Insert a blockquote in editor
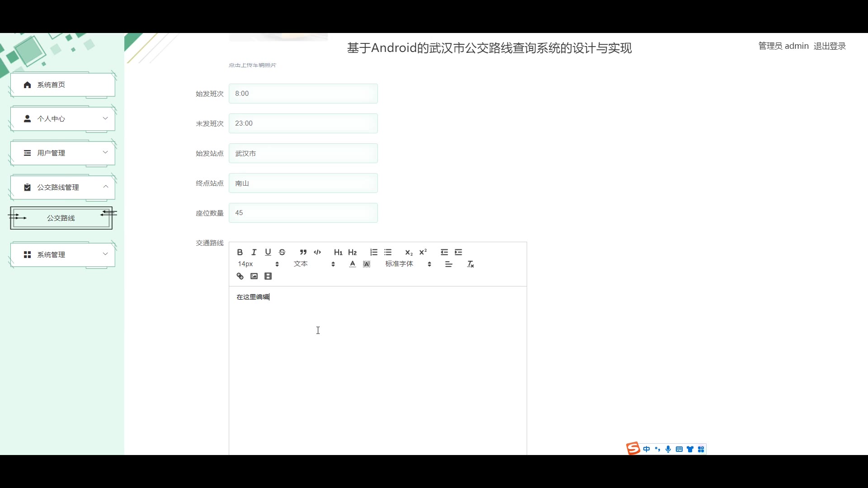The width and height of the screenshot is (868, 488). [x=303, y=252]
